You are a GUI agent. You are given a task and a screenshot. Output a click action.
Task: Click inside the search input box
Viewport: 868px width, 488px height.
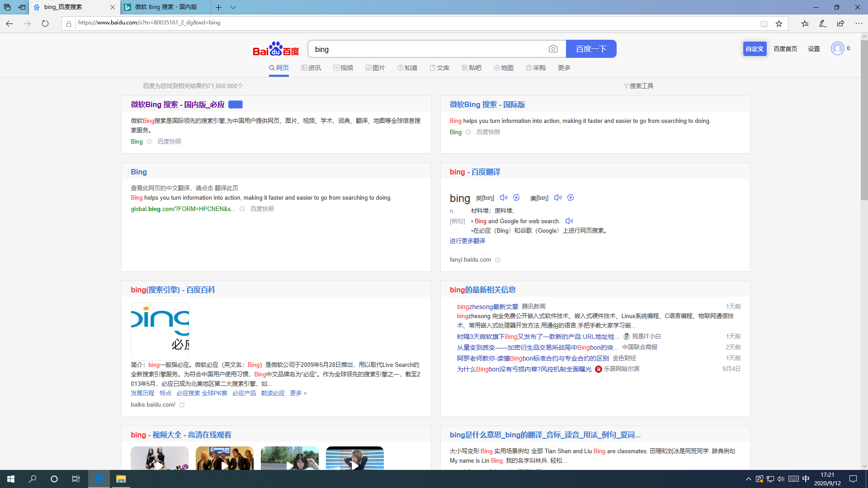pyautogui.click(x=429, y=49)
